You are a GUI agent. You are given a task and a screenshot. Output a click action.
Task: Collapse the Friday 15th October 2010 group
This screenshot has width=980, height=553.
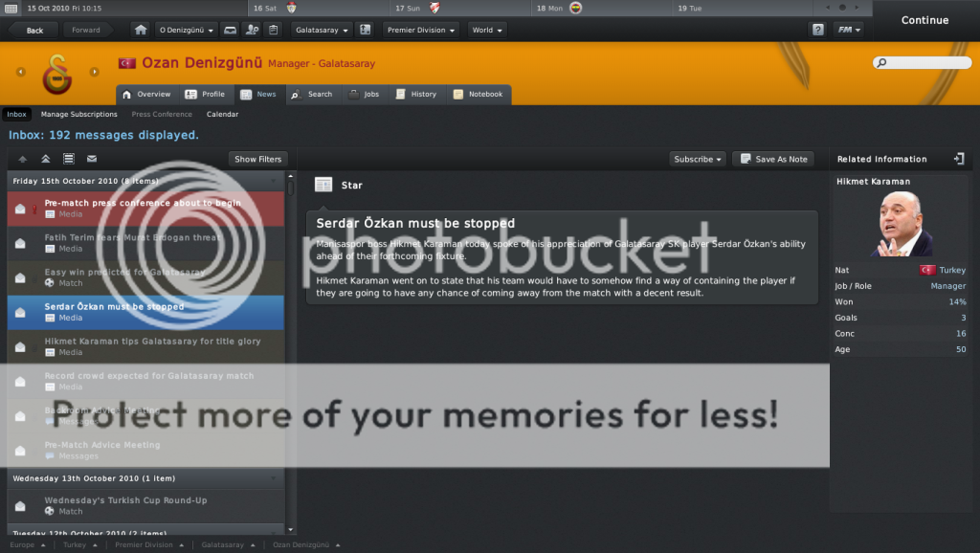pos(273,181)
